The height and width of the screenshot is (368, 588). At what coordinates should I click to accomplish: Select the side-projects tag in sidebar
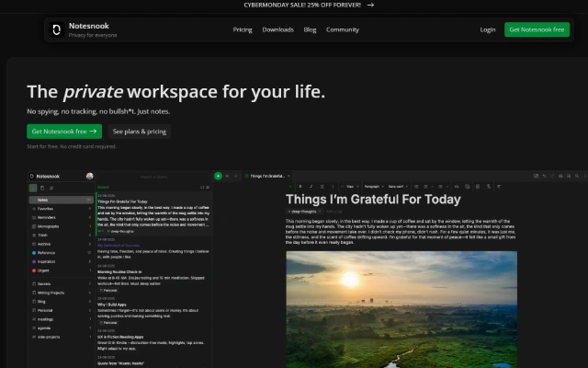[x=61, y=337]
